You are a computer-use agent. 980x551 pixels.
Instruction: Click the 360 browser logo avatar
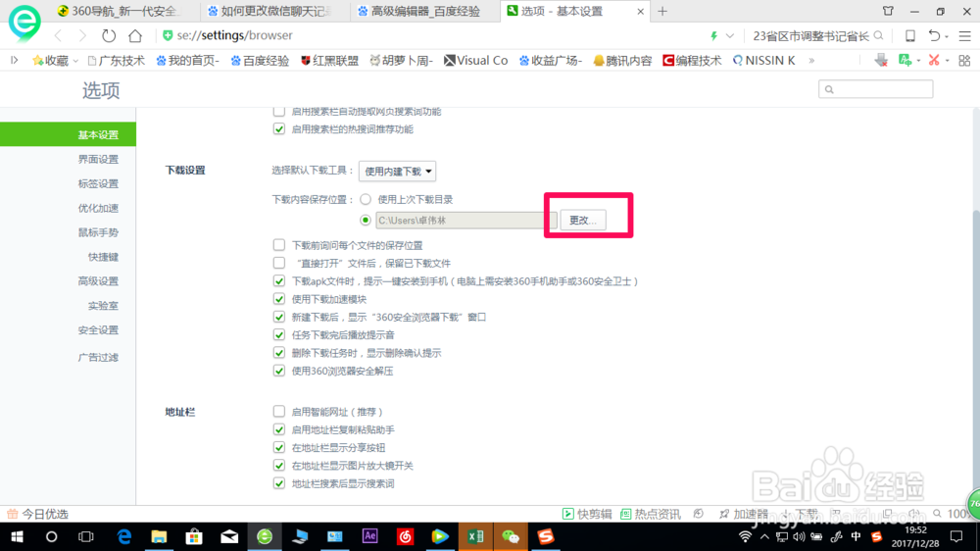[24, 23]
